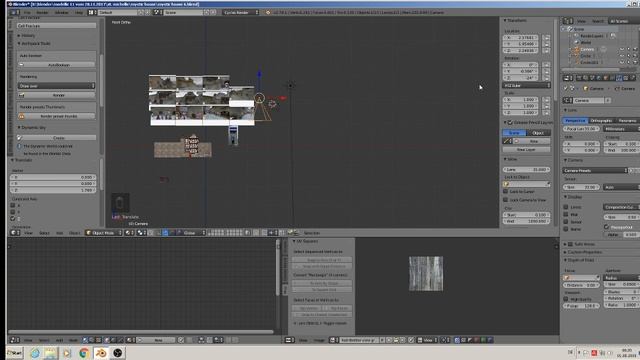Click the wood texture image thumbnail
The width and height of the screenshot is (640, 360).
426,274
